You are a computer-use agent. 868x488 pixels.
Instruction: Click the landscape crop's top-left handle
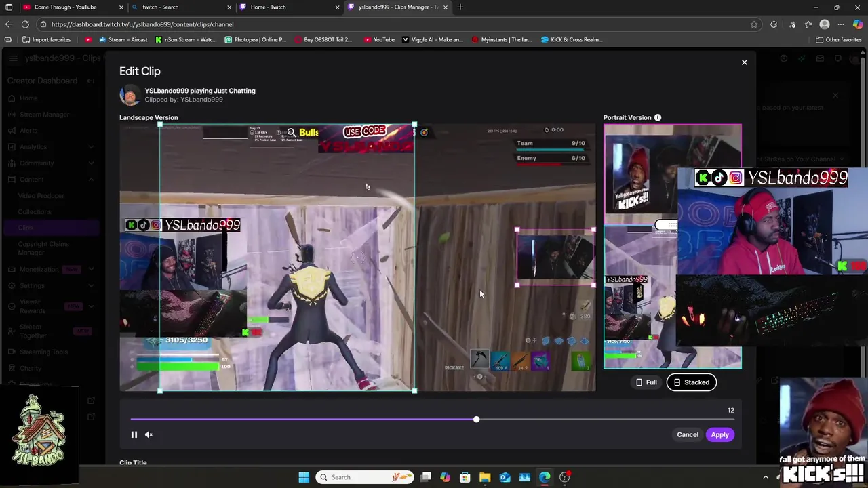tap(160, 124)
